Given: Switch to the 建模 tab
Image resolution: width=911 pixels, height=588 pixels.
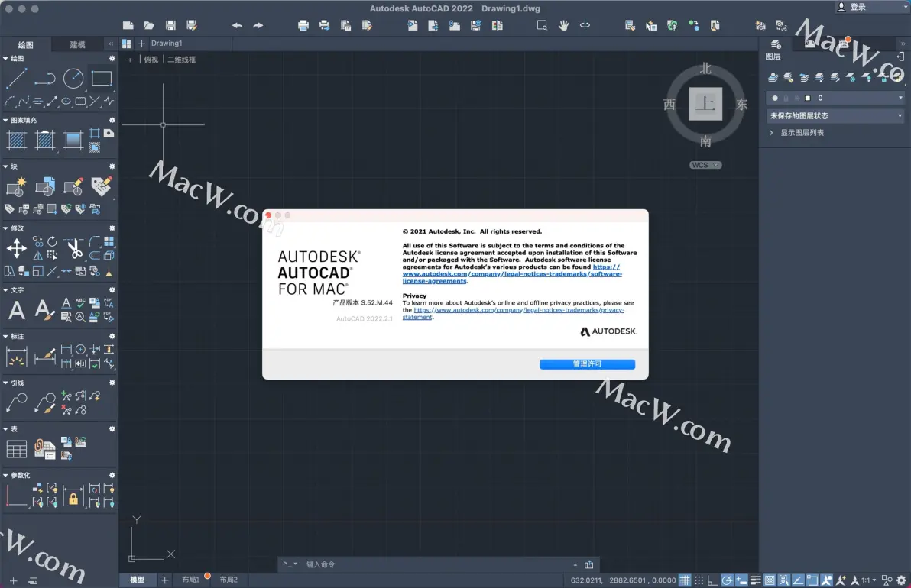Looking at the screenshot, I should (78, 45).
